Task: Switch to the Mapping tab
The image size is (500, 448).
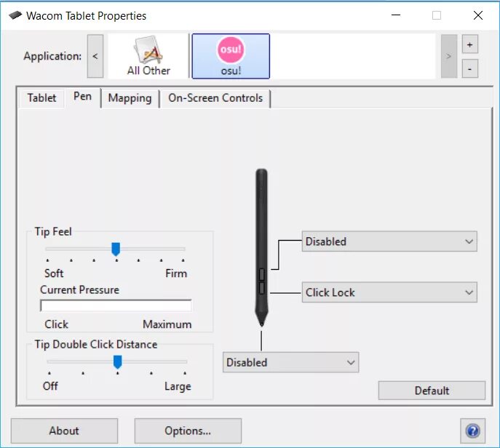Action: pos(130,98)
